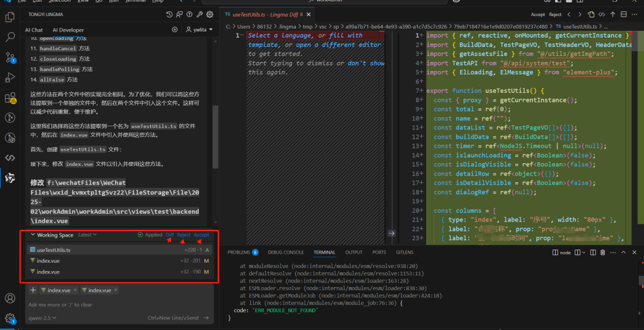
Task: Click Reject in the editor toolbar
Action: 555,14
